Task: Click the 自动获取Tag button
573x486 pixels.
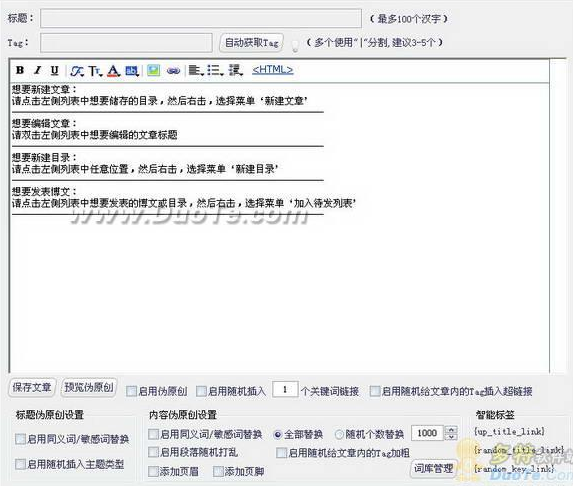Action: (251, 43)
